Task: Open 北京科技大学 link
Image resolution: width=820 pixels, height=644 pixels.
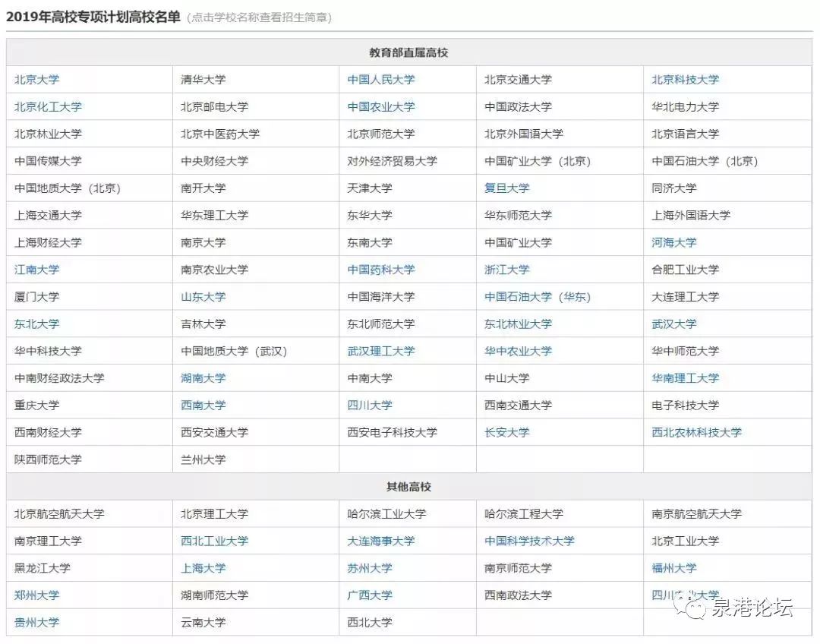Action: [x=685, y=80]
